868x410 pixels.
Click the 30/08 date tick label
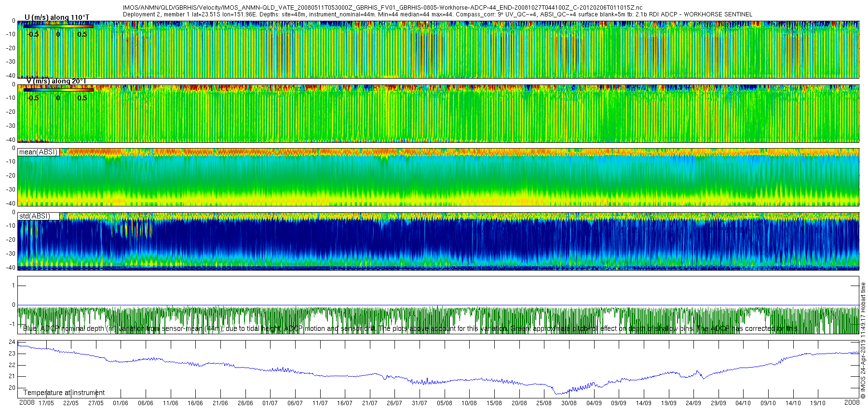tap(569, 403)
